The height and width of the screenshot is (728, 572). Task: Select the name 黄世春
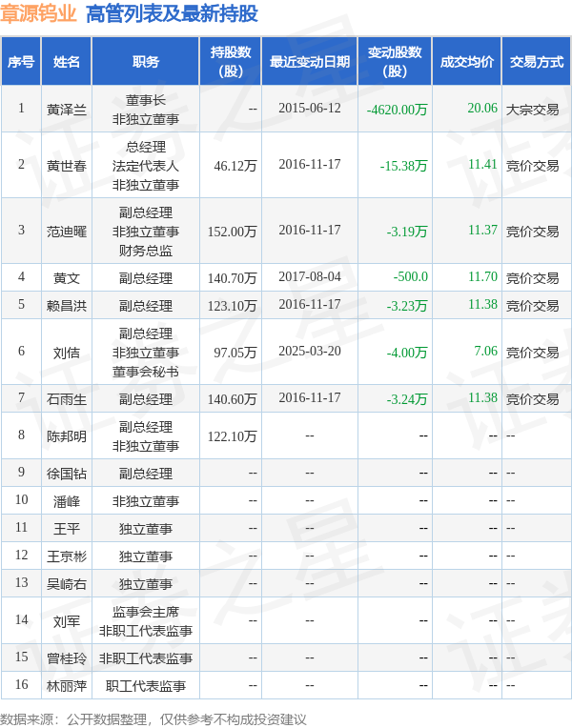click(67, 166)
